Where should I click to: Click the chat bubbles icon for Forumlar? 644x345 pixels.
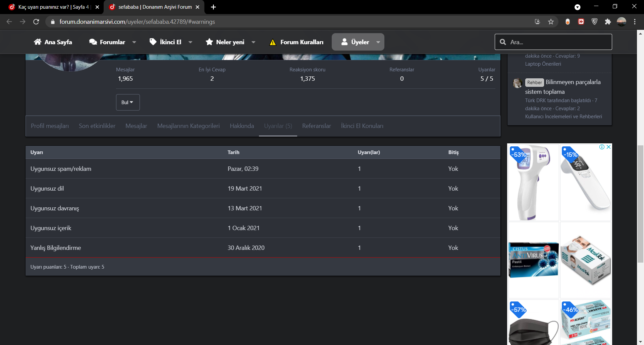click(x=93, y=42)
